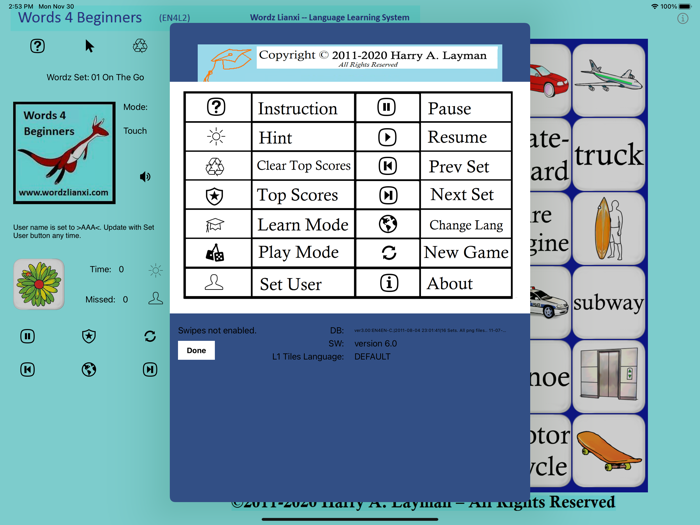Tap the shield star top scores icon in left panel

89,336
